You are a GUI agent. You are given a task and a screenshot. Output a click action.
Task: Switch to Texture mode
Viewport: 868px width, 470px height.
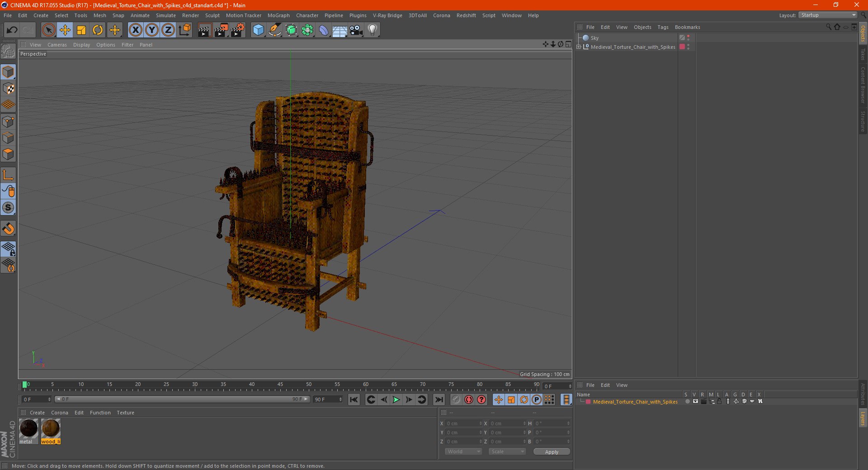coord(8,89)
